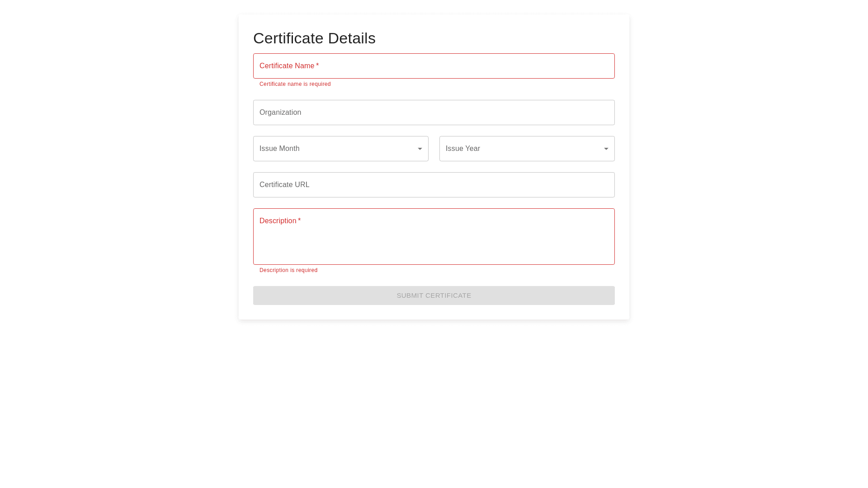Click the "Description is required" error text
868x488 pixels.
[x=288, y=270]
